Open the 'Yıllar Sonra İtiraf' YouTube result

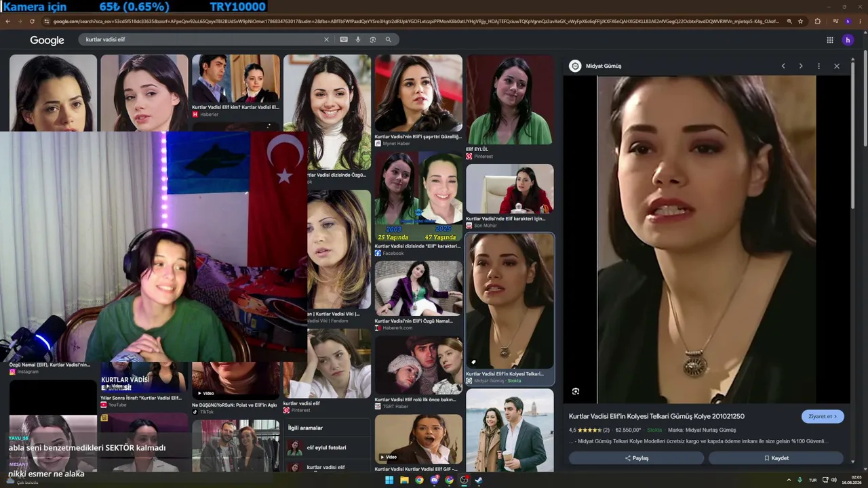[x=144, y=386]
